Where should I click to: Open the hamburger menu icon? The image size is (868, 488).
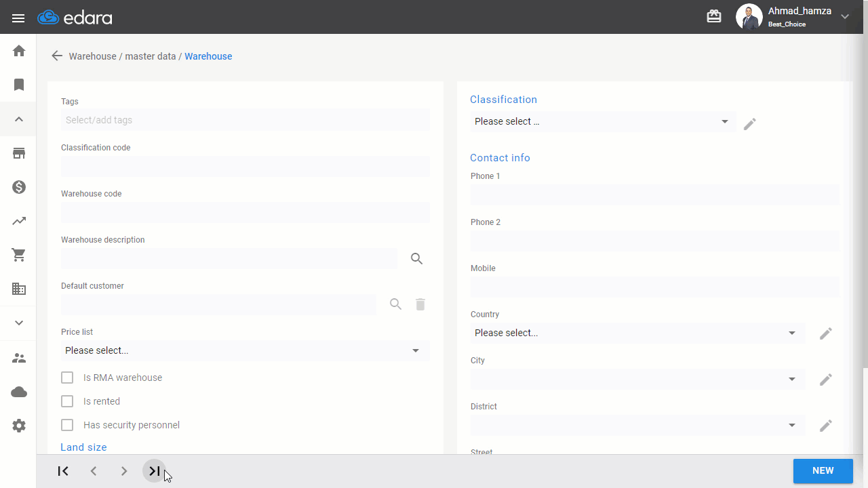[x=18, y=18]
